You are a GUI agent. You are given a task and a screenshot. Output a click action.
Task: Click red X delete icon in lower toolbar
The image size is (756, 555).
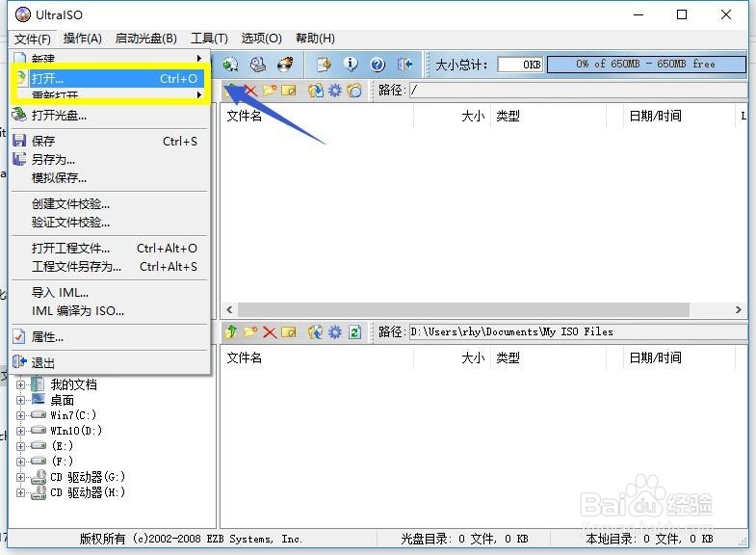click(270, 331)
